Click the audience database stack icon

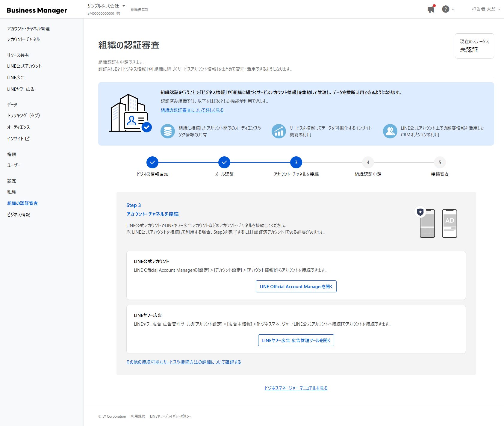click(168, 131)
